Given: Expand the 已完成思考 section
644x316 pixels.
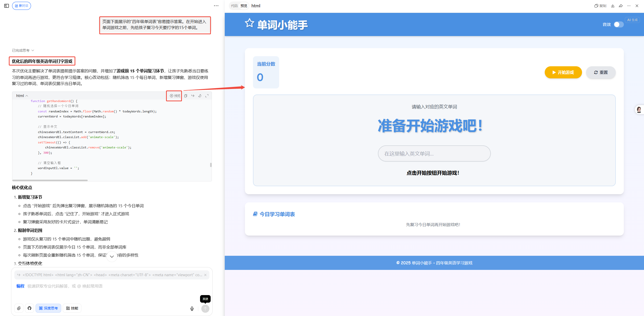Looking at the screenshot, I should click(23, 50).
